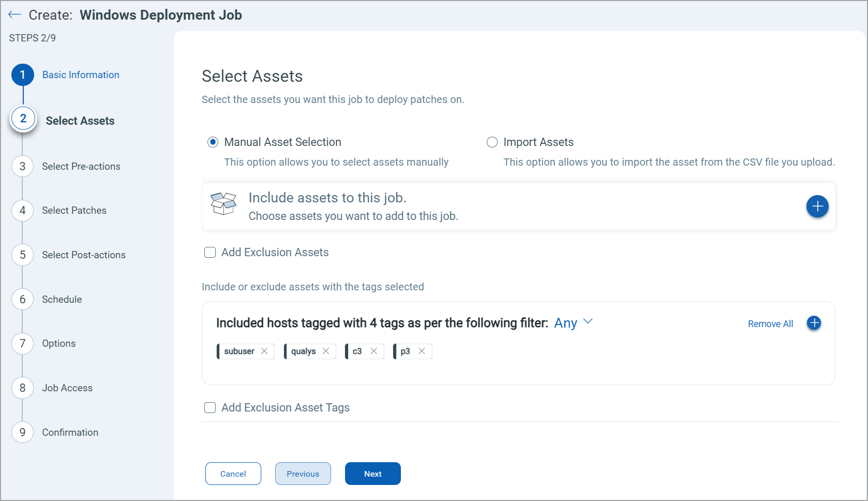Remove the p3 tag via its X icon
This screenshot has height=501, width=868.
(423, 351)
